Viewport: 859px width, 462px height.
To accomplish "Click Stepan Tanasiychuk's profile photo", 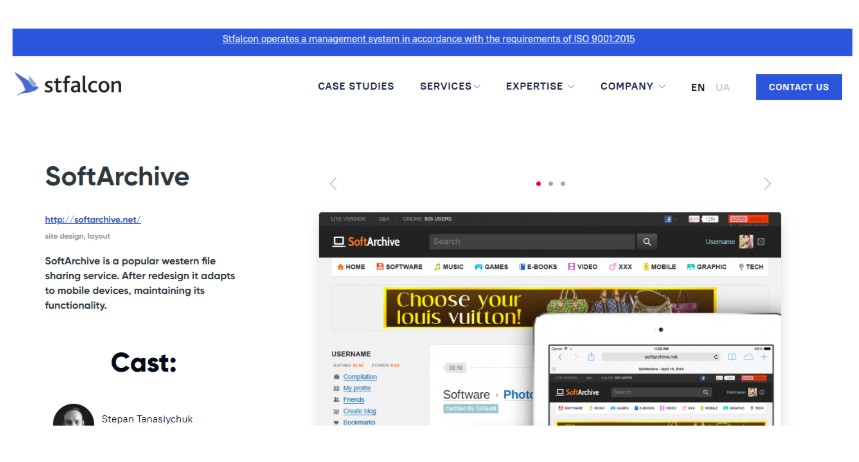I will (x=73, y=417).
